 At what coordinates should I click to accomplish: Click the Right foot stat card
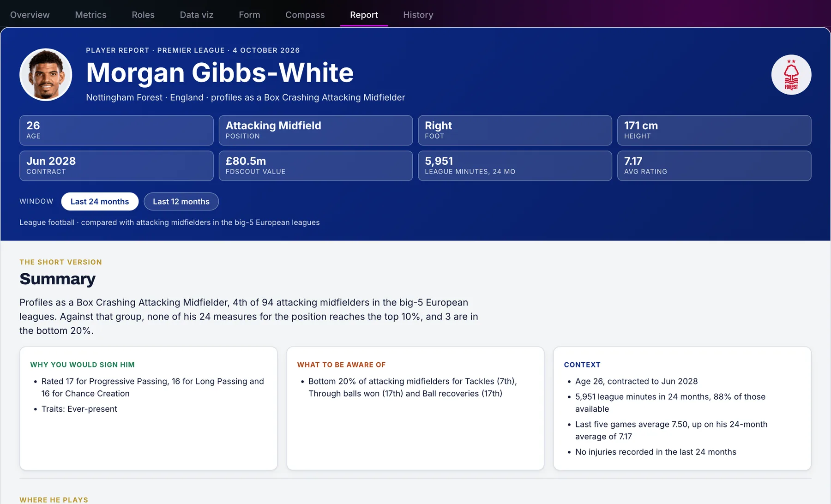(x=515, y=130)
